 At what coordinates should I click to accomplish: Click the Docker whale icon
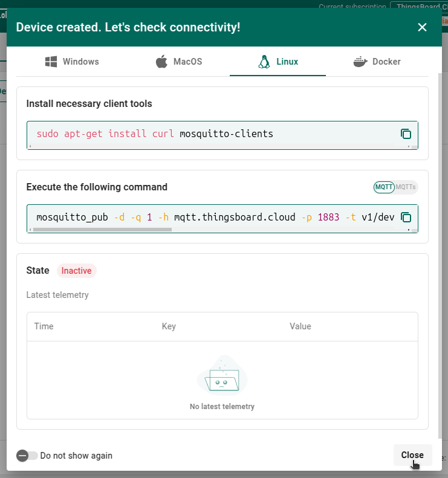(360, 62)
